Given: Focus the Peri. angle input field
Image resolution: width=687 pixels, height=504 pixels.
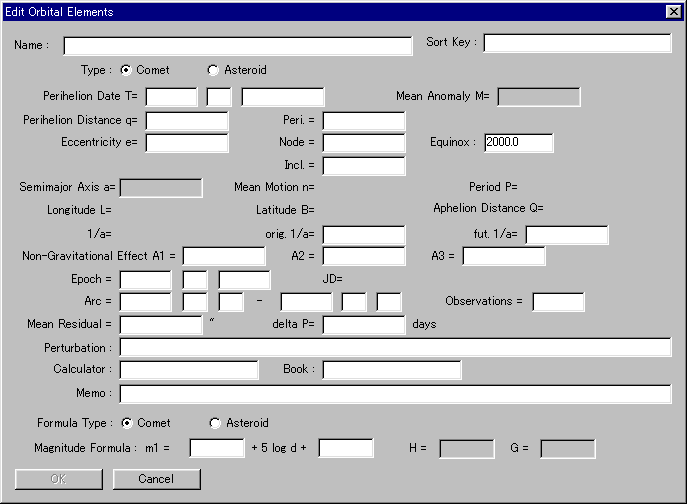Looking at the screenshot, I should 363,120.
